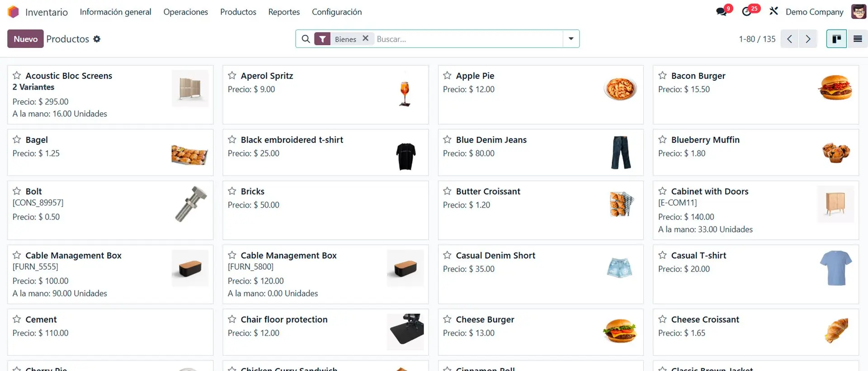Screen dimensions: 868x371
Task: Click the "[E-COM11]" reference text
Action: (678, 203)
